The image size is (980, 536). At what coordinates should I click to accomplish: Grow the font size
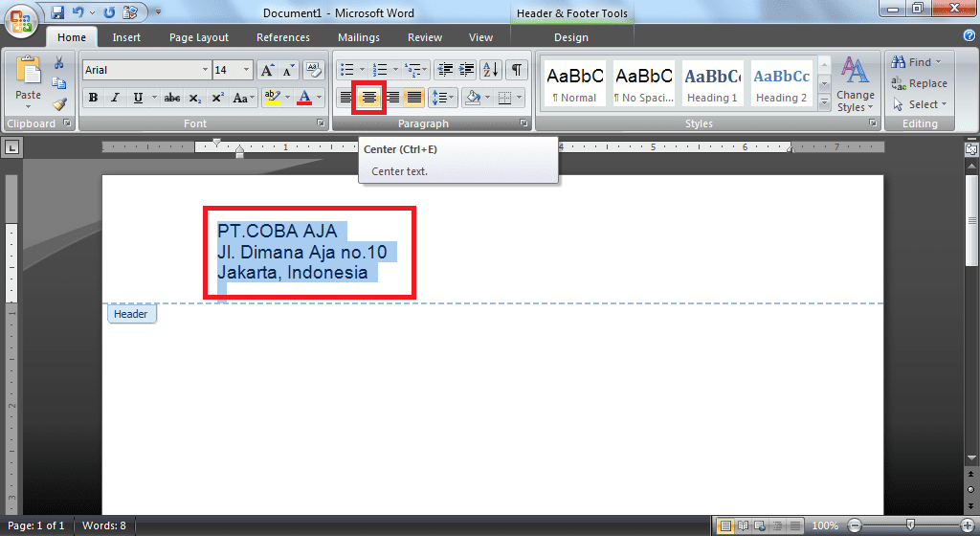[x=267, y=70]
